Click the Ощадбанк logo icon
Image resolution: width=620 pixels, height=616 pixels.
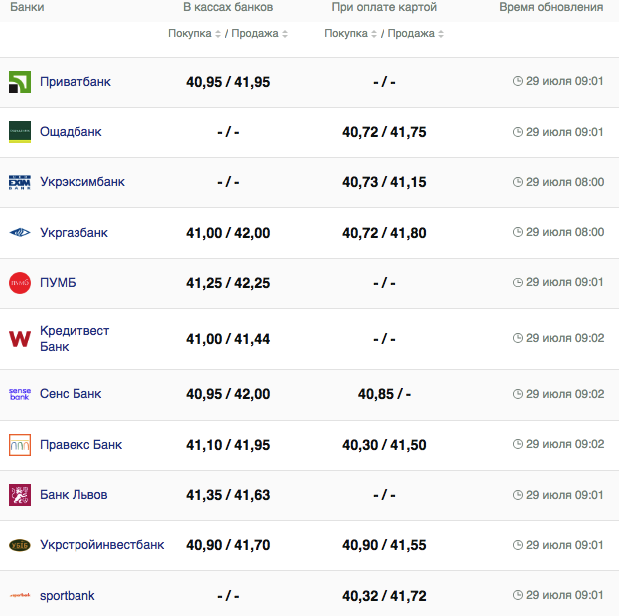click(20, 132)
